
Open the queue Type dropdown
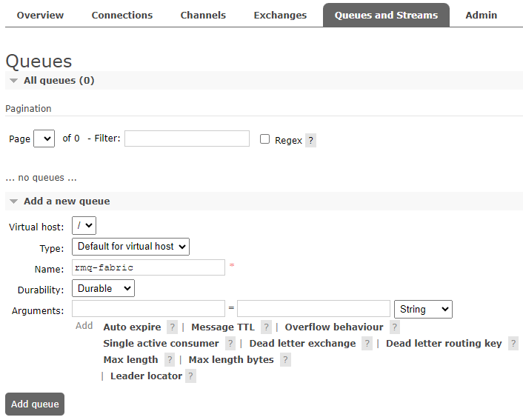130,247
